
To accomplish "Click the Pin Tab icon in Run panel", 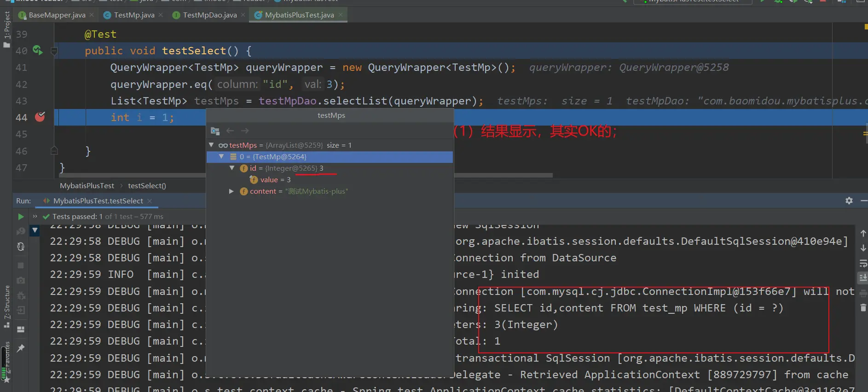I will [21, 348].
